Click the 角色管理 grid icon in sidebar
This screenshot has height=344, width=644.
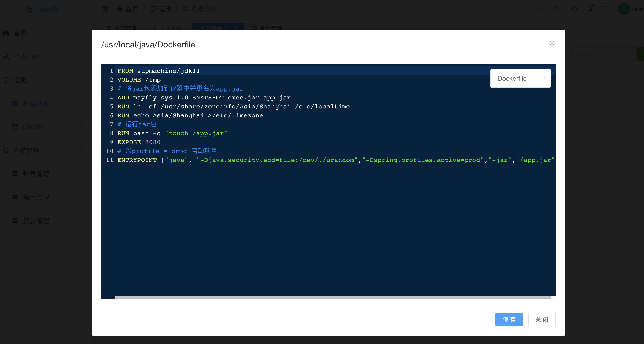pyautogui.click(x=15, y=197)
